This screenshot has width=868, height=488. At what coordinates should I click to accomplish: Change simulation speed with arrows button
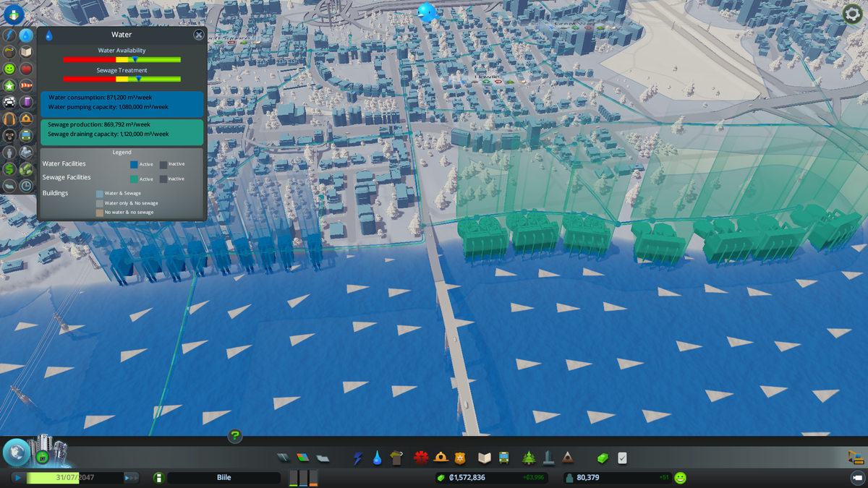pos(131,478)
